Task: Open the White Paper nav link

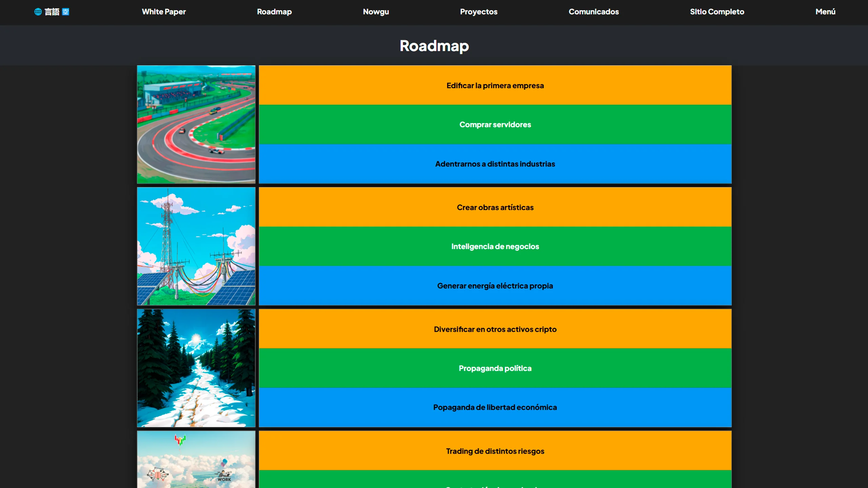Action: [x=164, y=12]
